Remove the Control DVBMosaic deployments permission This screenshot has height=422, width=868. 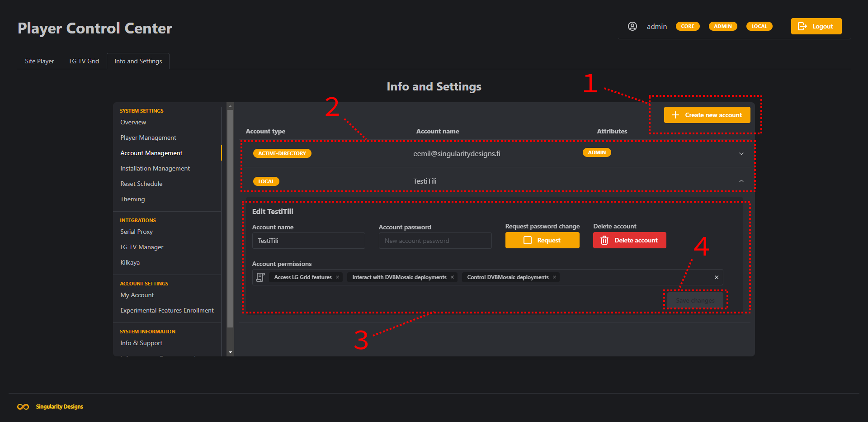tap(554, 277)
